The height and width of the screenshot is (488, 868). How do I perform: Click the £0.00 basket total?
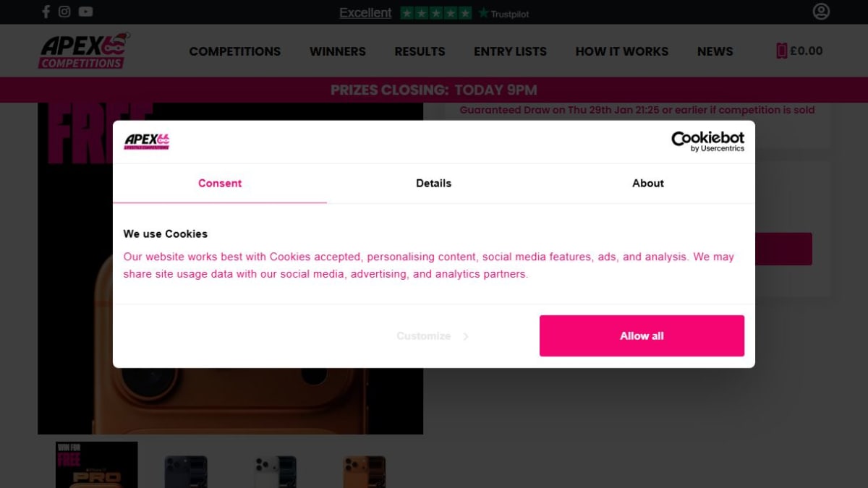[x=807, y=51]
